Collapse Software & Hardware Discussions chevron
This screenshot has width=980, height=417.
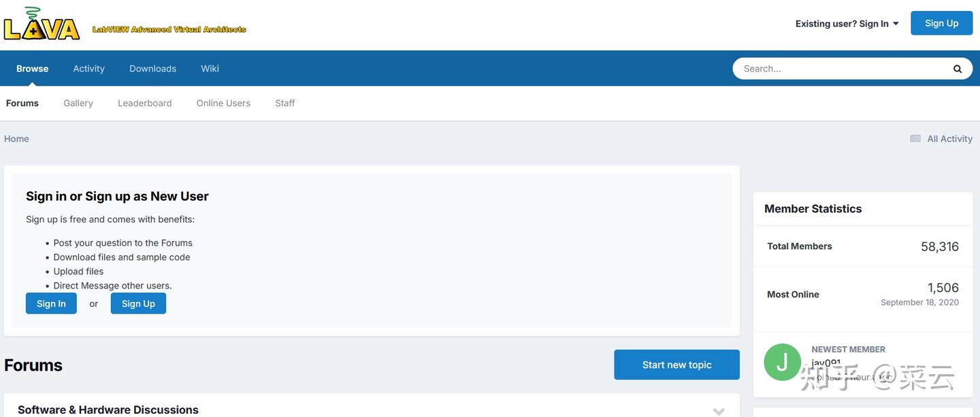coord(719,411)
